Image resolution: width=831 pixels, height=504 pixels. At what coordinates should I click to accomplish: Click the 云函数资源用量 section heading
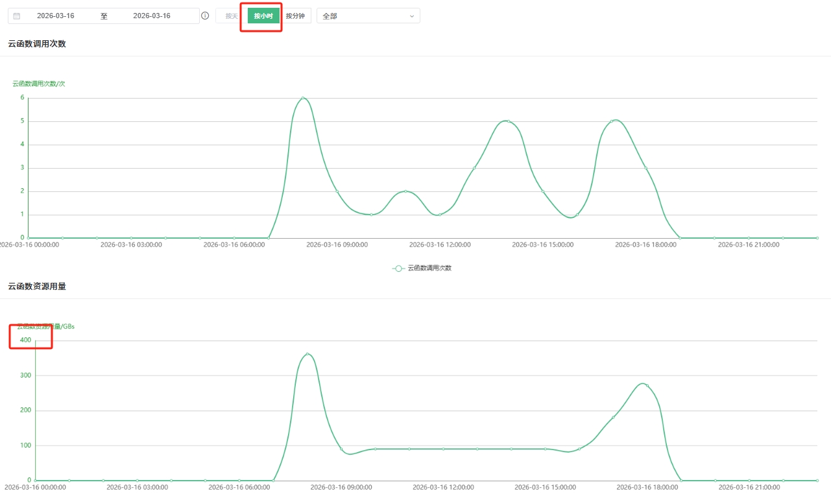tap(37, 286)
